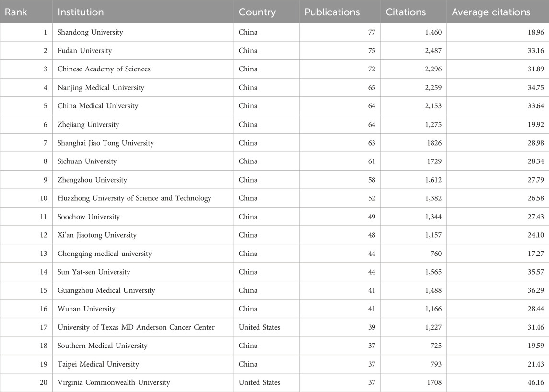Select Southern Medical University

click(103, 346)
